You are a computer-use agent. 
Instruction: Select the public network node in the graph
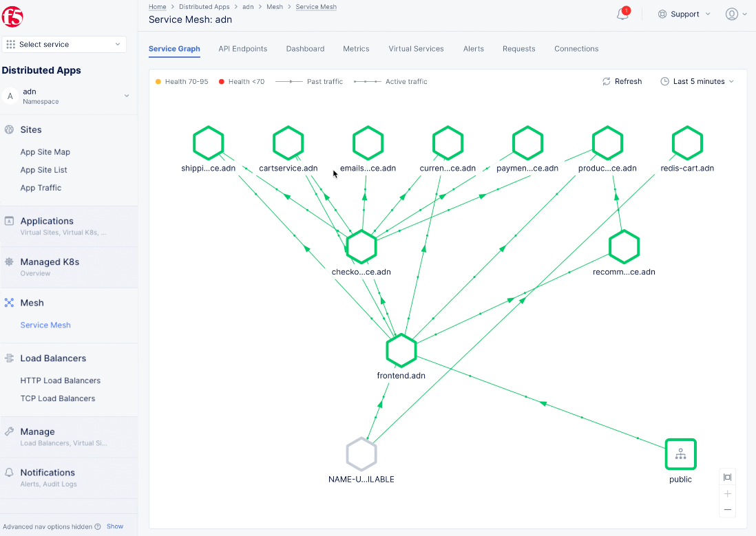click(680, 454)
